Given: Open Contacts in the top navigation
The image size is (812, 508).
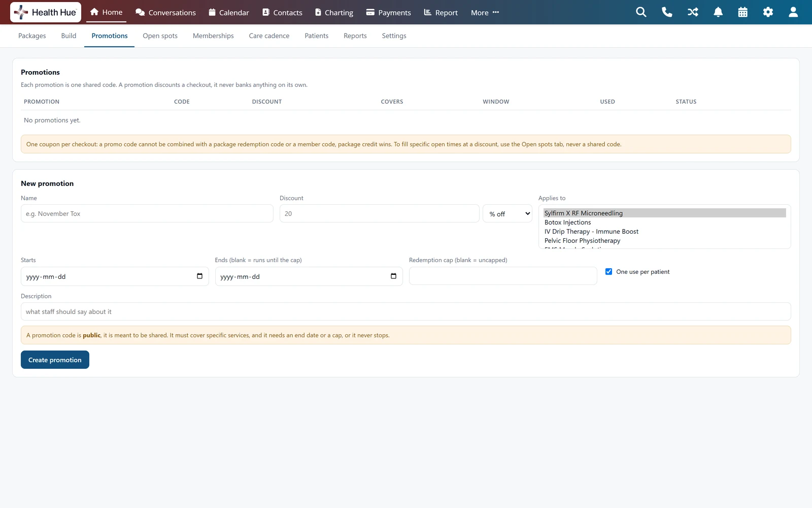Looking at the screenshot, I should coord(282,12).
